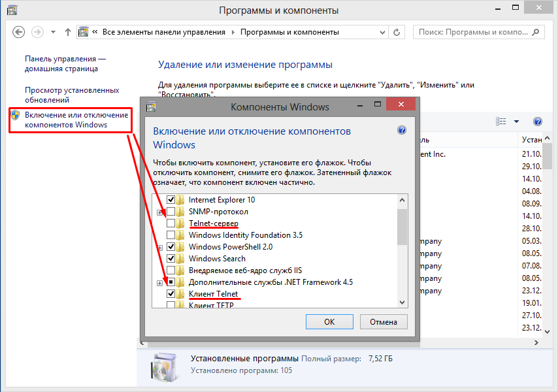The height and width of the screenshot is (392, 558).
Task: Open the view options dropdown arrow
Action: pyautogui.click(x=516, y=122)
